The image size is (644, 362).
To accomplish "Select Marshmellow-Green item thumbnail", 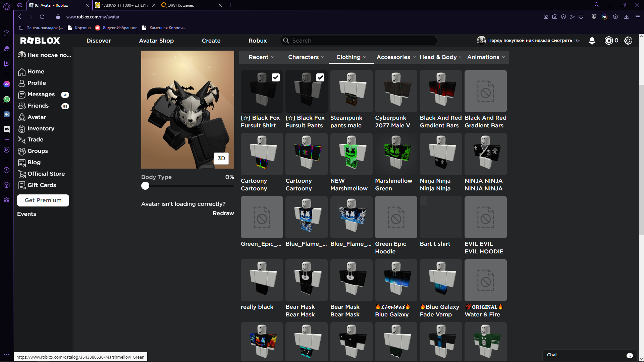I will click(x=396, y=154).
